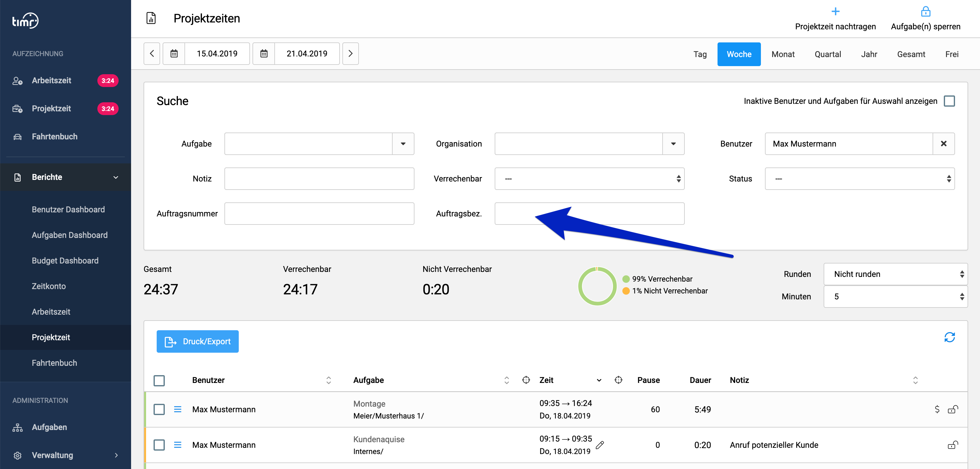
Task: Select the Montage row checkbox
Action: (x=159, y=409)
